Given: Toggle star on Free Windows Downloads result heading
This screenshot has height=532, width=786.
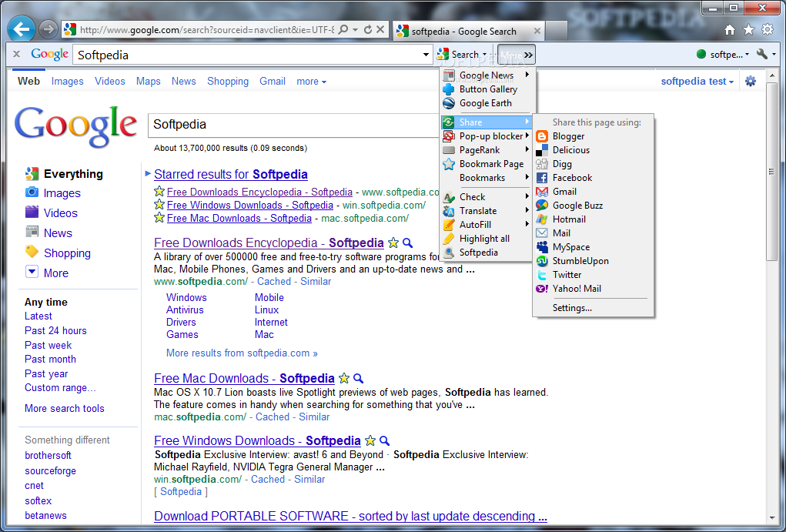Looking at the screenshot, I should 370,441.
